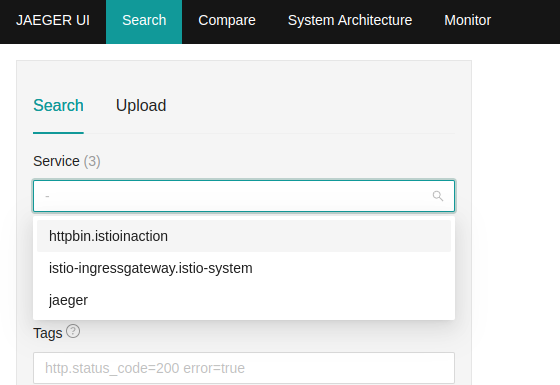Choose jaeger service option
This screenshot has height=385, width=560.
click(244, 300)
